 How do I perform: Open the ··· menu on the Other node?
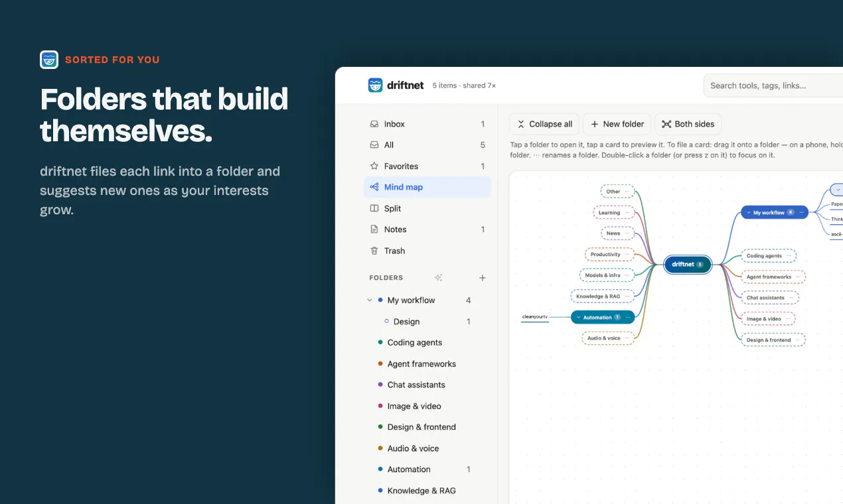coord(627,192)
